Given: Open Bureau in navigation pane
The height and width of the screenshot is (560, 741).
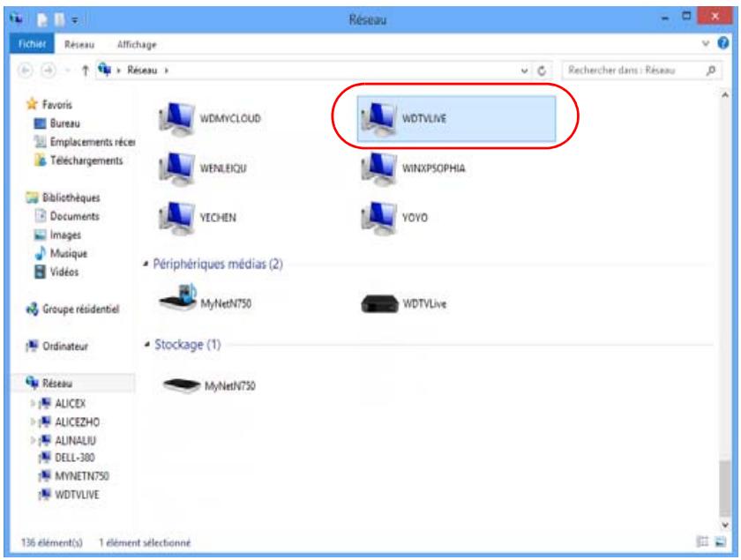Looking at the screenshot, I should 64,123.
